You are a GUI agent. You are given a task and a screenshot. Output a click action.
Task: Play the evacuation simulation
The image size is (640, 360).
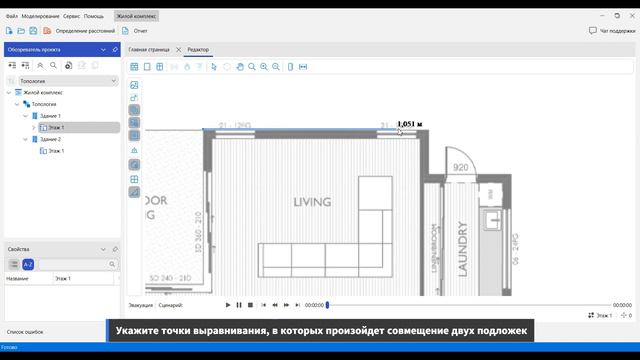228,305
